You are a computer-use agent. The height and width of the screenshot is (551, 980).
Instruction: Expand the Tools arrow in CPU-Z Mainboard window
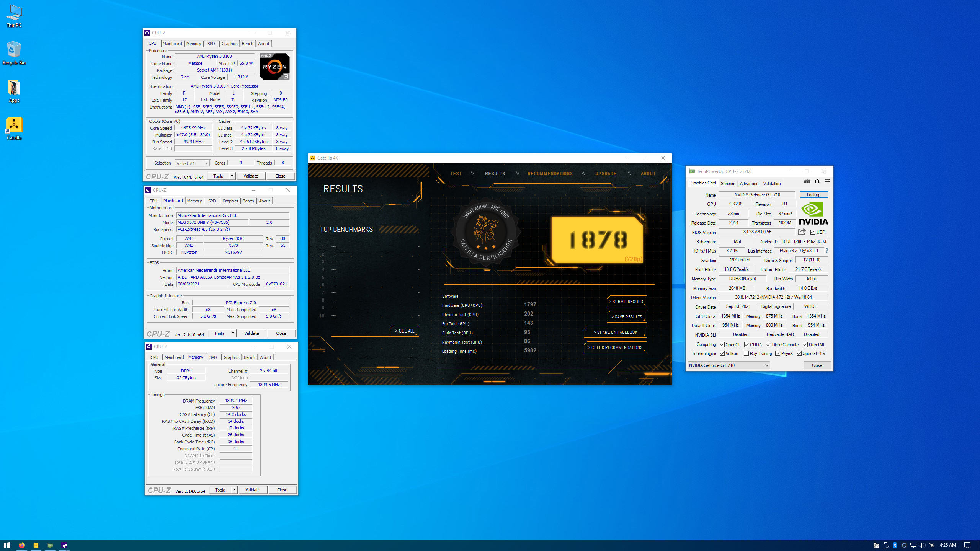pyautogui.click(x=233, y=333)
